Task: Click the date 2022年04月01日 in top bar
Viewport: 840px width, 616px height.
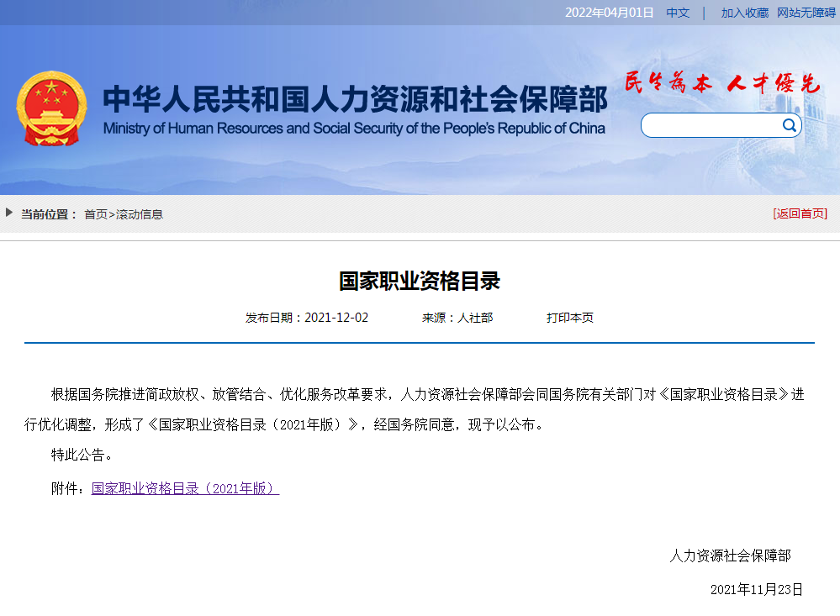Action: [x=609, y=13]
